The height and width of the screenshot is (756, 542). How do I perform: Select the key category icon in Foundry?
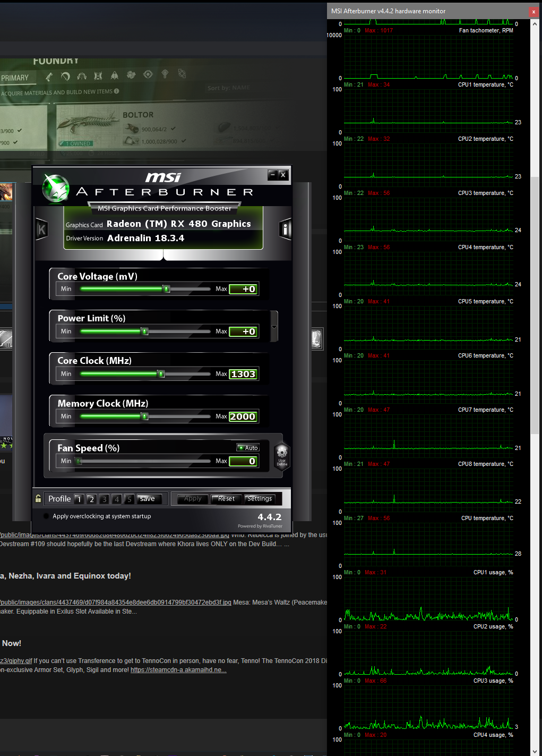click(165, 74)
